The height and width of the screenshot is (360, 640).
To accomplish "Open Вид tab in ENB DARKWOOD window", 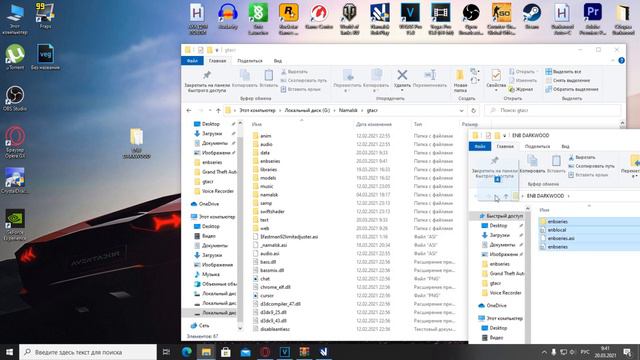I will [x=565, y=146].
